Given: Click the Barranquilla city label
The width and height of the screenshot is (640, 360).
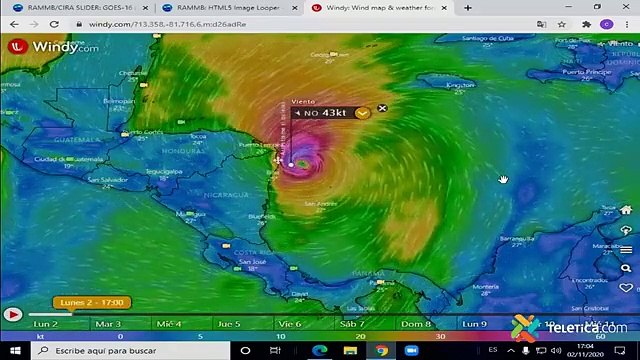Looking at the screenshot, I should click(517, 238).
